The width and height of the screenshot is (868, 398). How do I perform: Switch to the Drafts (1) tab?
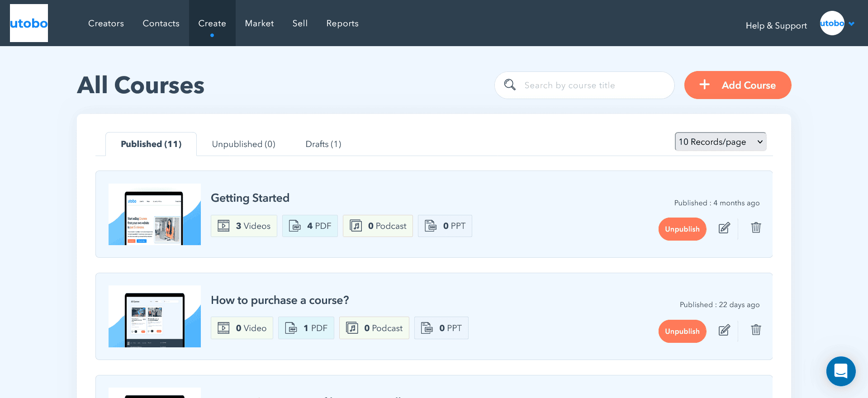coord(323,144)
